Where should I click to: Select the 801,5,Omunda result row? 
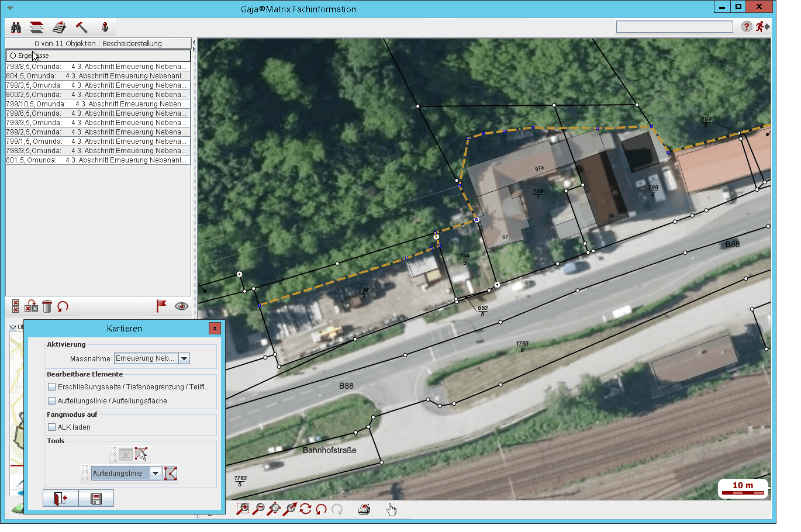click(x=97, y=160)
